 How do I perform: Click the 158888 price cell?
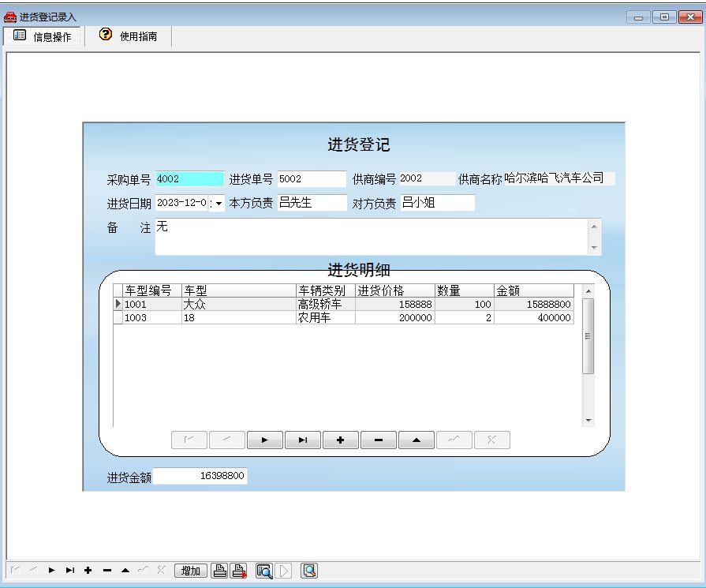[x=395, y=304]
